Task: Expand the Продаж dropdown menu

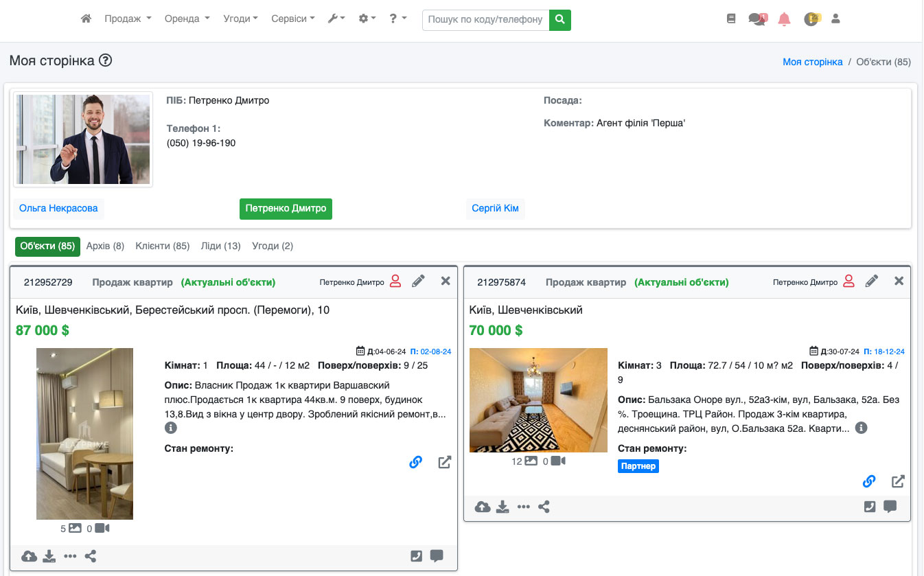Action: pyautogui.click(x=128, y=19)
